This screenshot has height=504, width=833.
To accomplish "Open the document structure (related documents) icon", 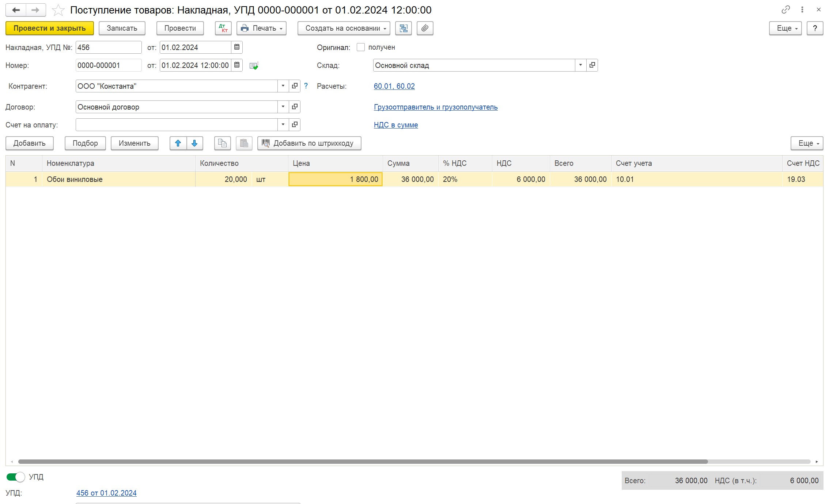I will pos(404,28).
